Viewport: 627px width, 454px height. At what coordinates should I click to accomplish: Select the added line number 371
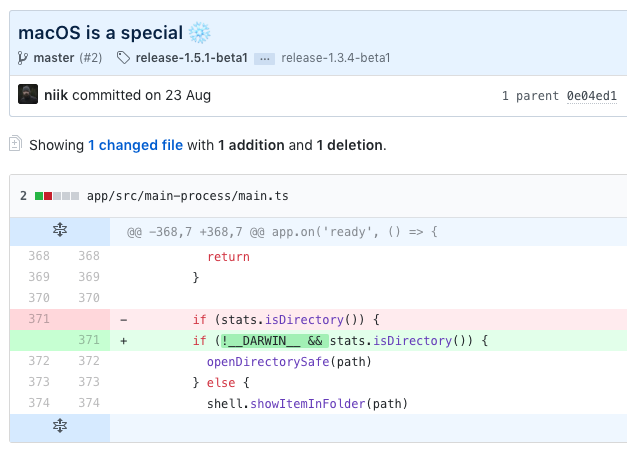[88, 340]
